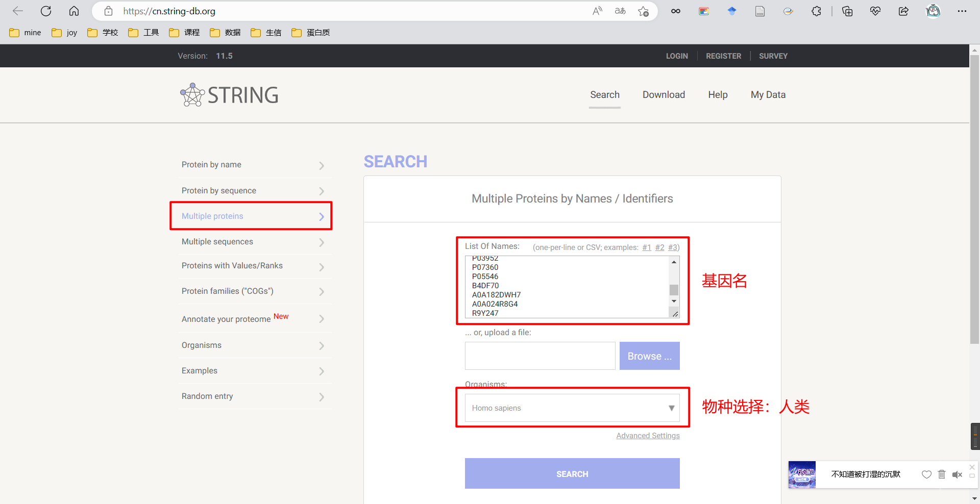Click the music album thumbnail

tap(802, 474)
